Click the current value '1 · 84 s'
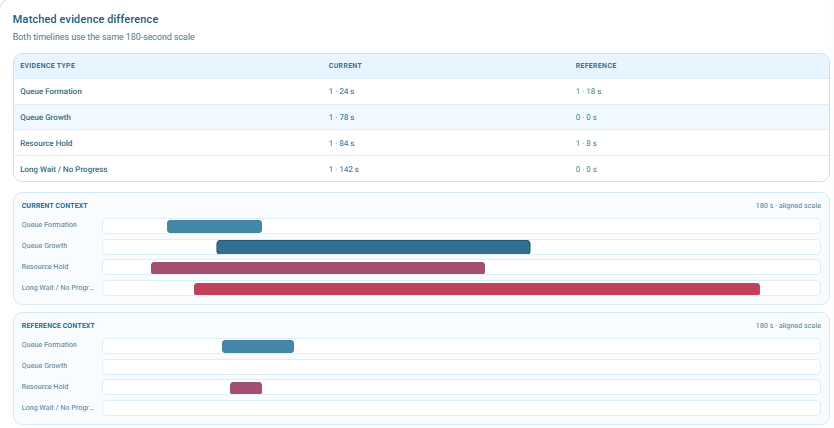834x428 pixels. point(341,144)
